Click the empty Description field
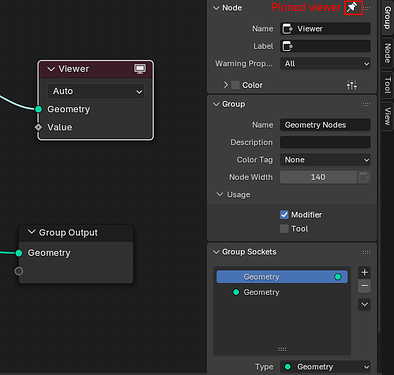Image resolution: width=394 pixels, height=375 pixels. (325, 142)
